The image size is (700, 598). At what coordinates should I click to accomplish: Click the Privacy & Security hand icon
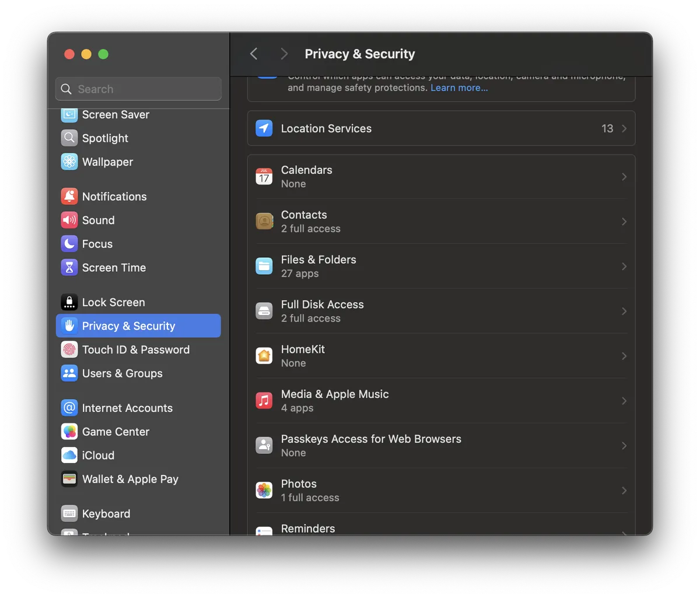click(69, 326)
